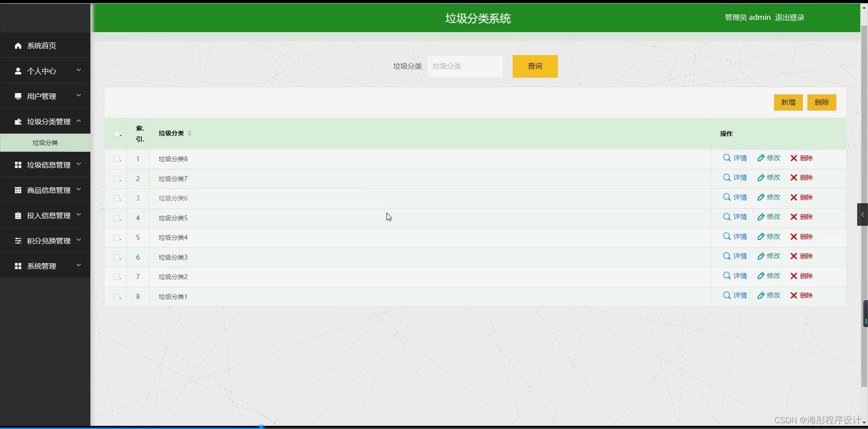The image size is (868, 429).
Task: Click the sliders icon beside 积分兑换管理
Action: coord(18,241)
